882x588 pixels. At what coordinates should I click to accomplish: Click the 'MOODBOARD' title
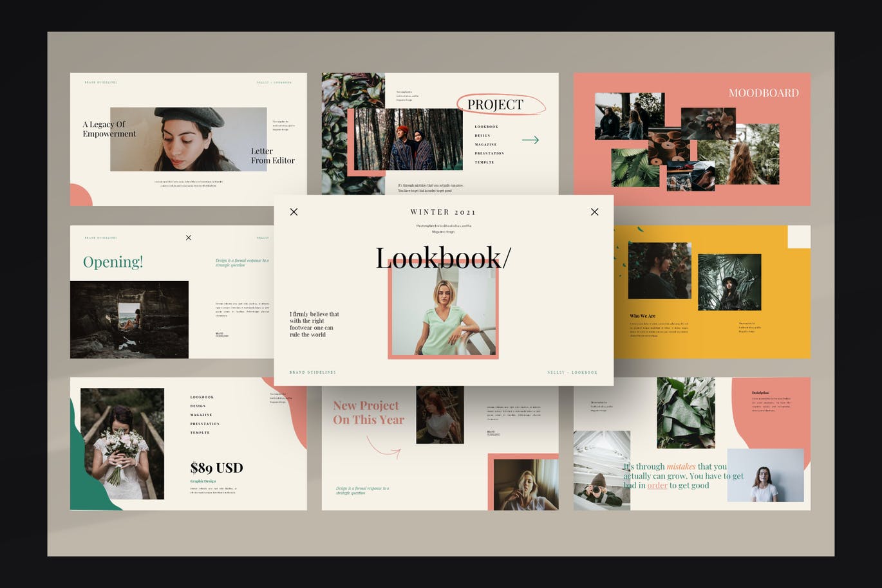click(x=764, y=93)
